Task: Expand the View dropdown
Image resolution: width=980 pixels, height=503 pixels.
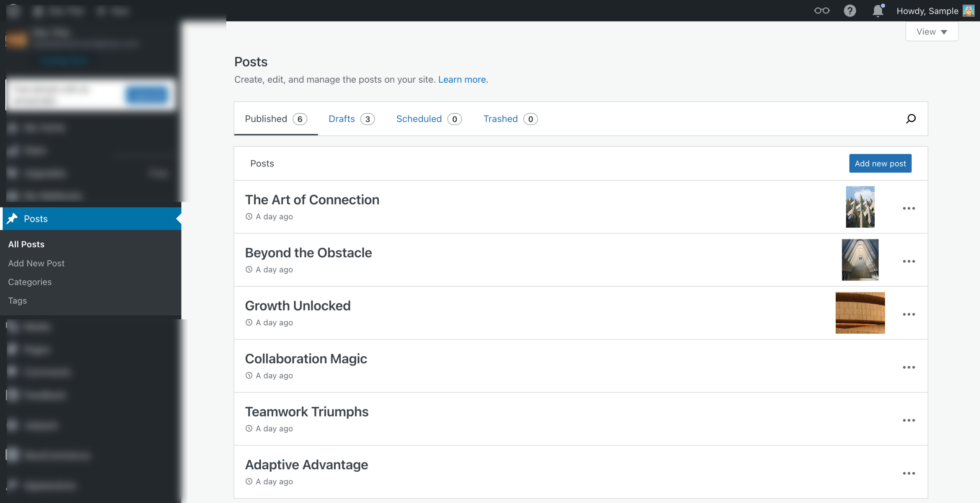Action: tap(931, 32)
